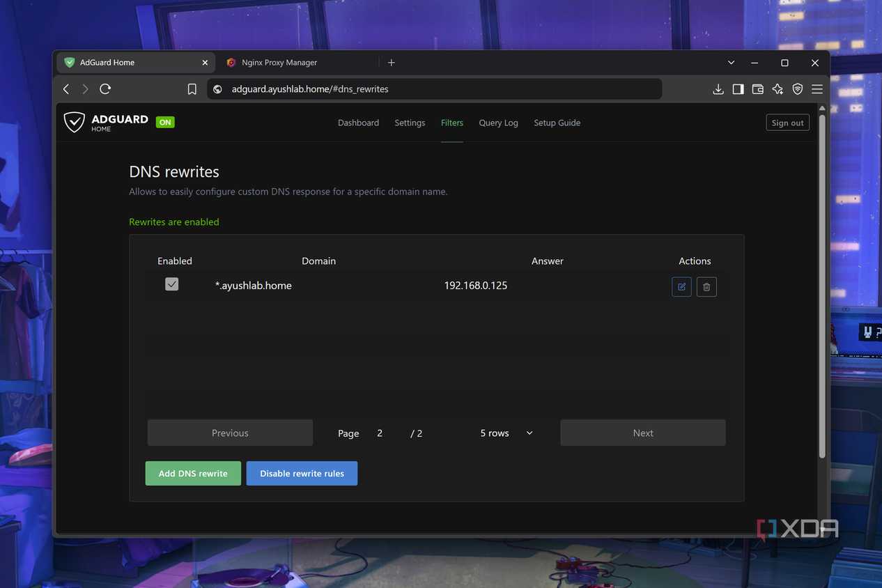Open the browser downloads icon

(x=718, y=89)
